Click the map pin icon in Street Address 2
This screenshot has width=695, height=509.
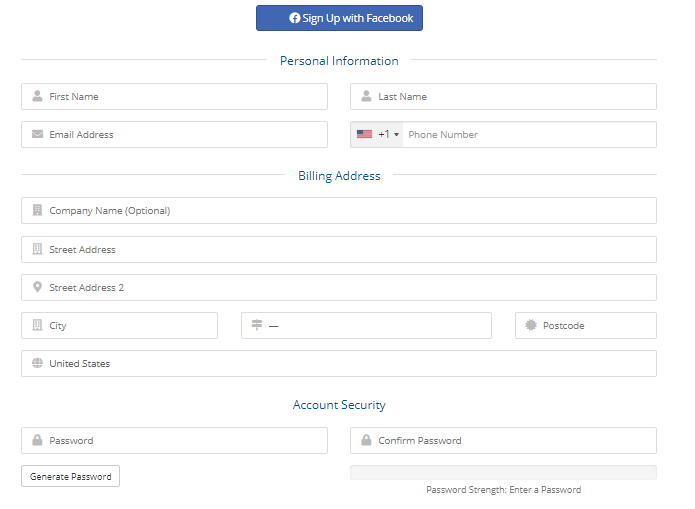37,287
